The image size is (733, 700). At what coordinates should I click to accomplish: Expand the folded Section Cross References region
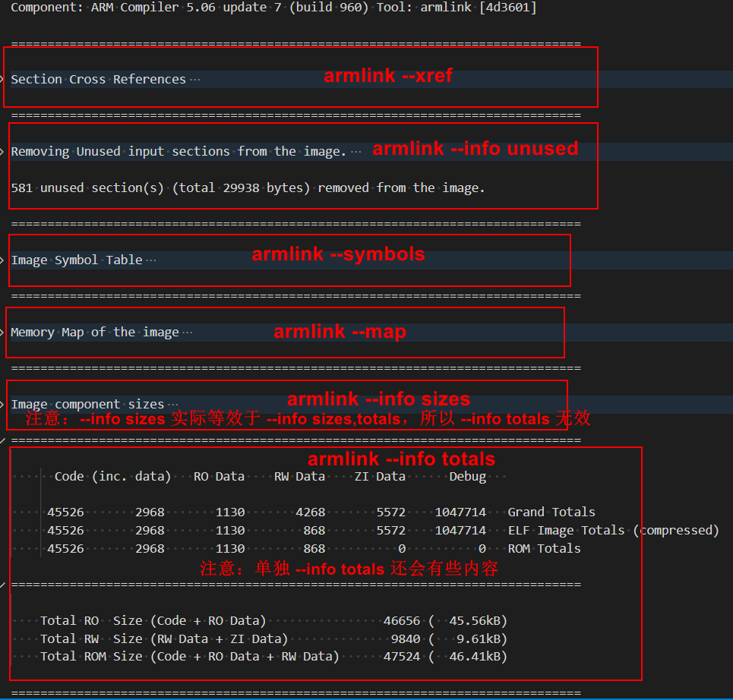pyautogui.click(x=2, y=80)
